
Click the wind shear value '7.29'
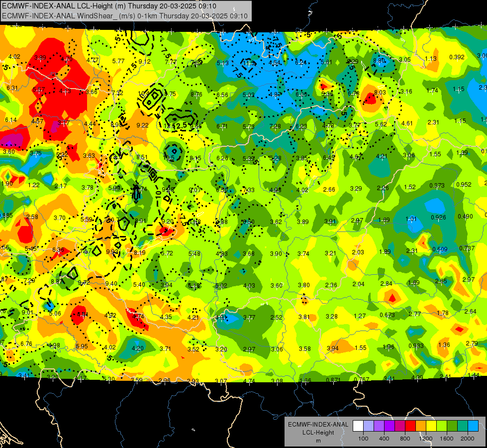point(29,281)
